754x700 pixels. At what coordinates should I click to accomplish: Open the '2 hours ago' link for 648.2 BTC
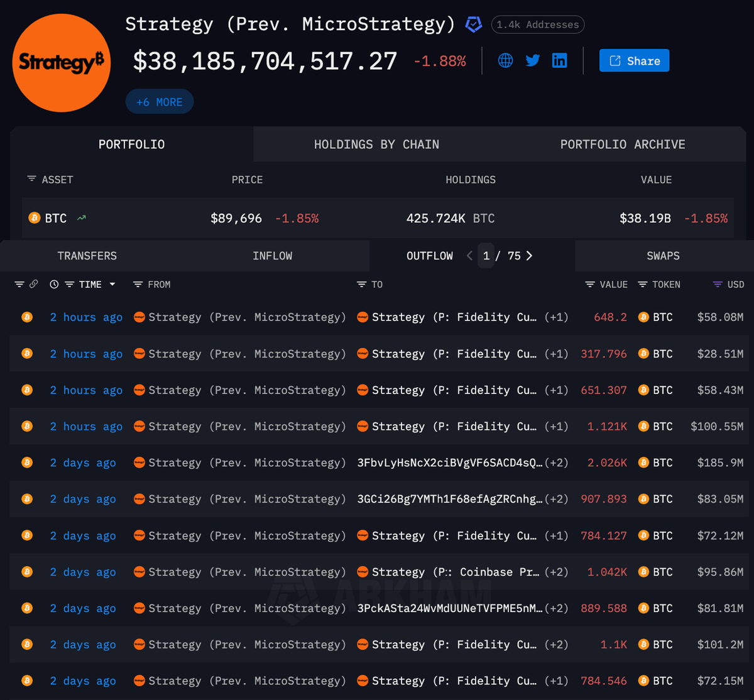click(x=86, y=317)
